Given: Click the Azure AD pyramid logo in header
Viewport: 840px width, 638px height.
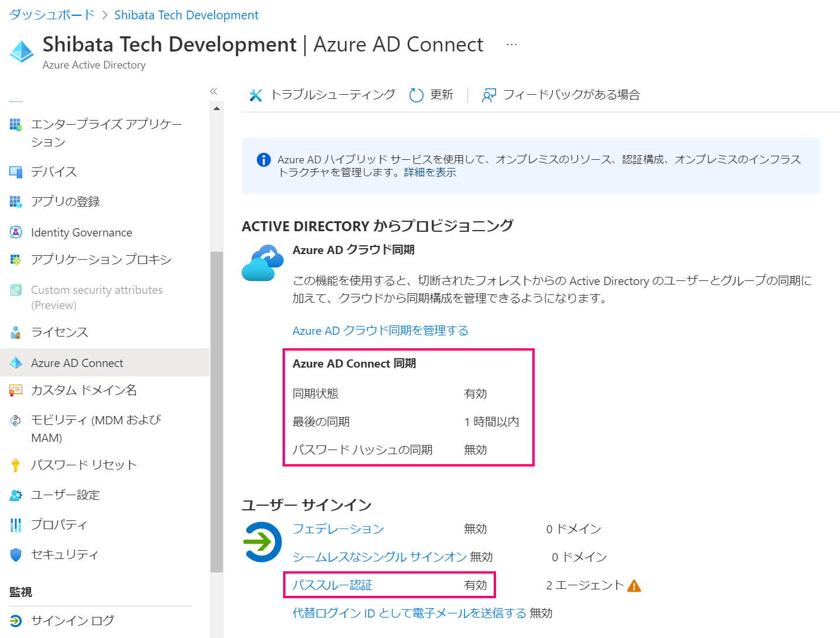Looking at the screenshot, I should coord(22,52).
